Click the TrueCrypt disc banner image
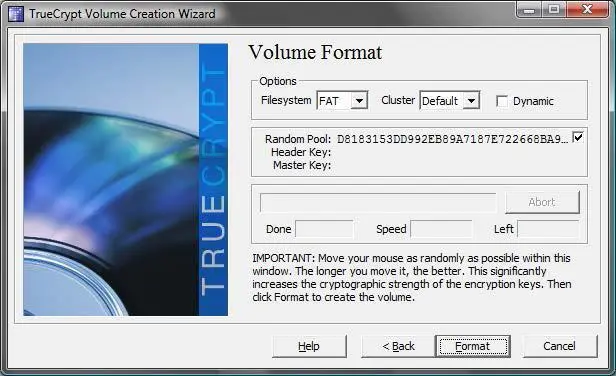This screenshot has height=376, width=616. point(125,180)
